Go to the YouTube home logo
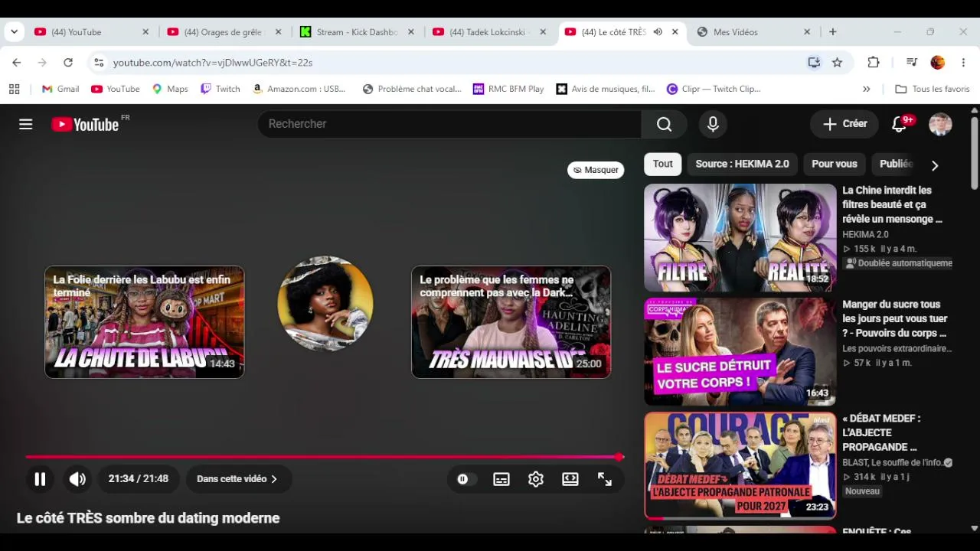980x551 pixels. 85,124
